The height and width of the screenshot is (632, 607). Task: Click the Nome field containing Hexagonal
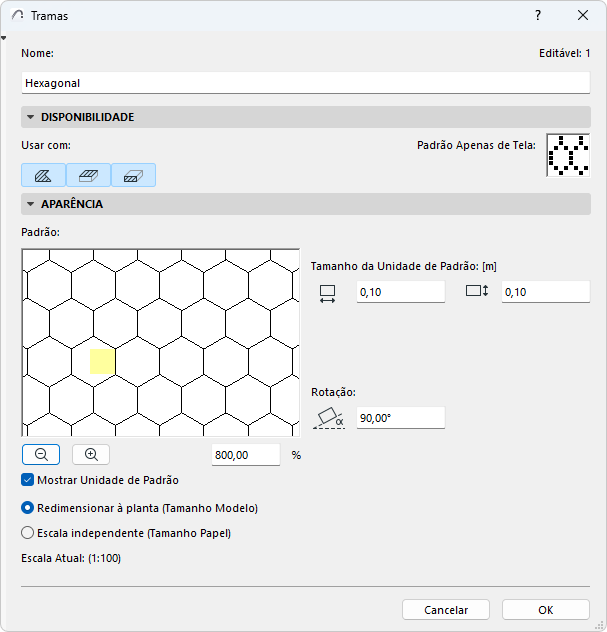click(x=306, y=83)
